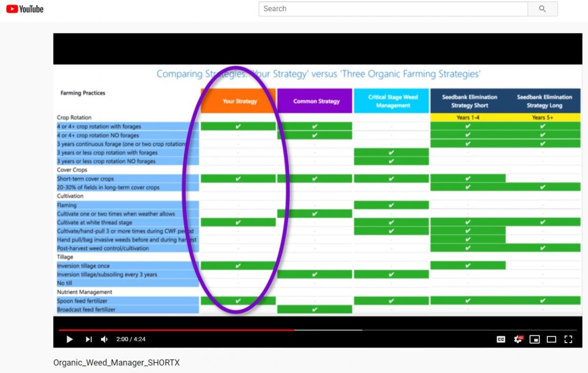Open the video settings gear
The width and height of the screenshot is (588, 373).
(x=517, y=339)
